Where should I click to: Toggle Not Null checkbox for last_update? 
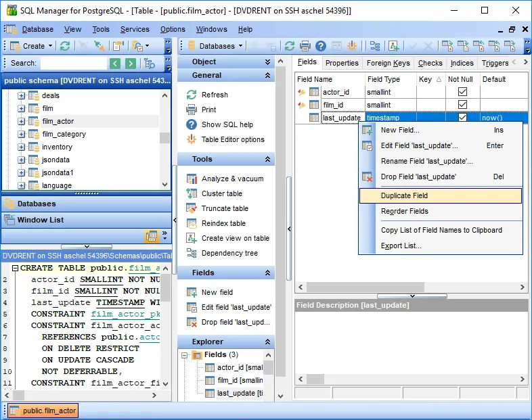click(462, 117)
